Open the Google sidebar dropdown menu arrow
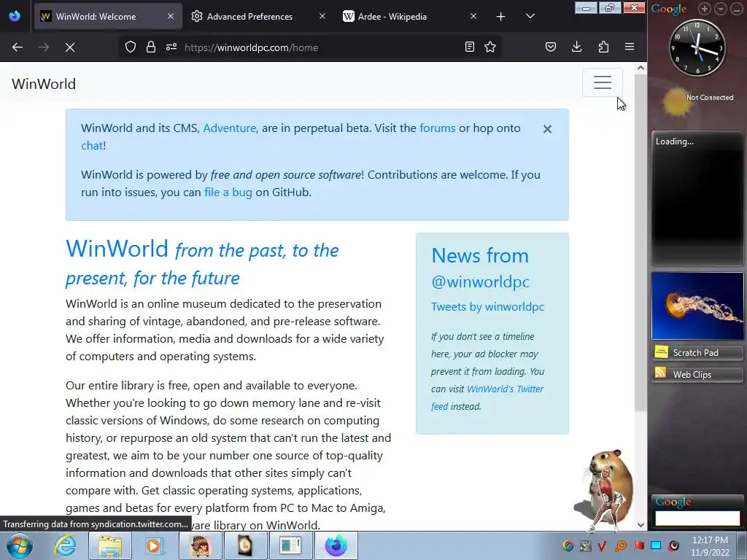The height and width of the screenshot is (560, 747). (x=721, y=9)
